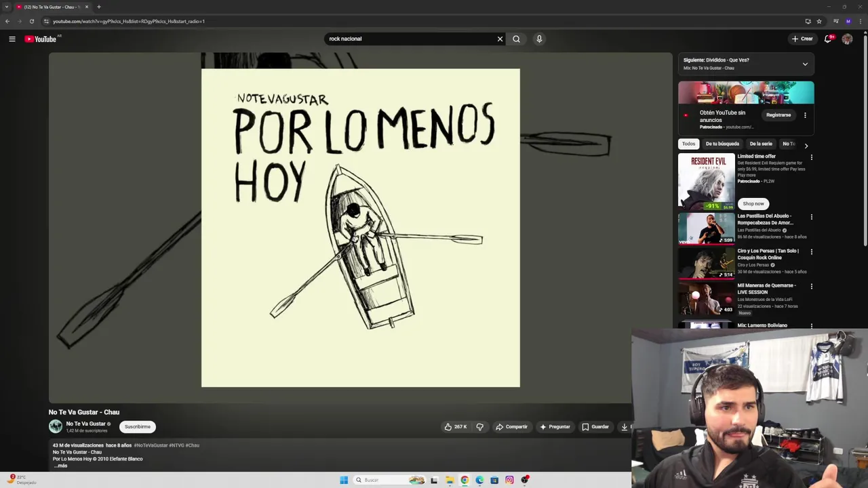Select the Todos filter chip

[x=688, y=144]
